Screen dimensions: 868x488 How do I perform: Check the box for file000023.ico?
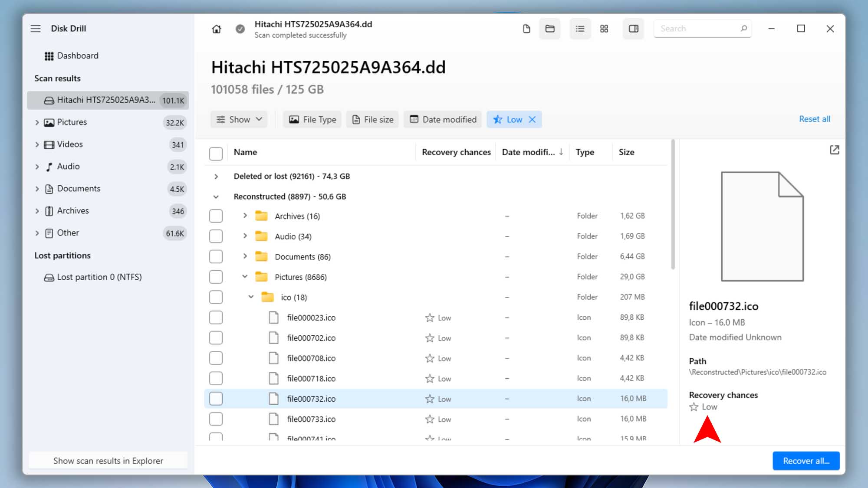[x=216, y=318]
